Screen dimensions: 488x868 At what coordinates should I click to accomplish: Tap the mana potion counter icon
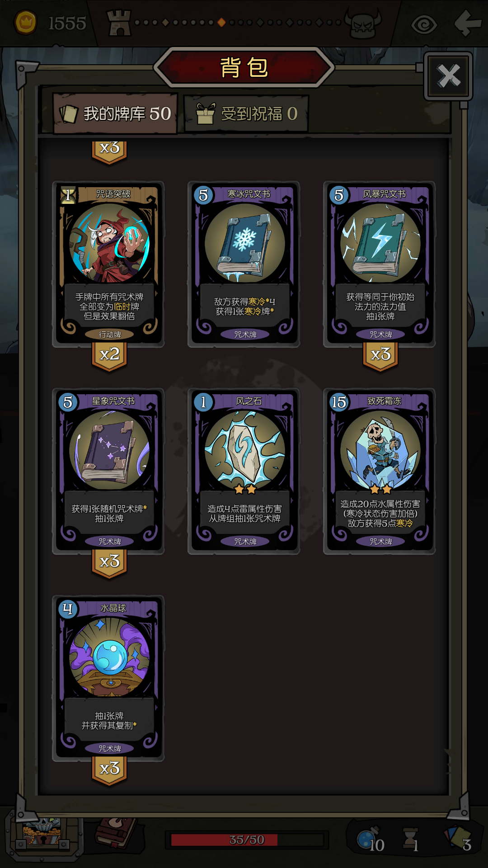point(370,840)
